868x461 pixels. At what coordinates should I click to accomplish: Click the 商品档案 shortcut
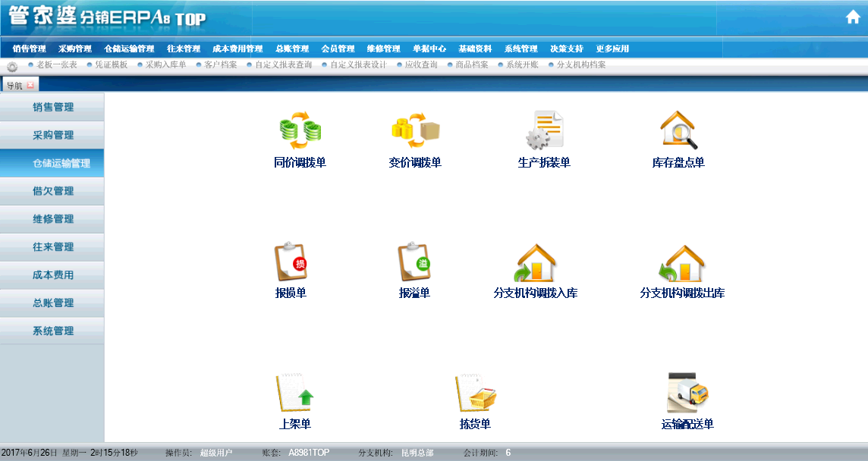pos(472,64)
